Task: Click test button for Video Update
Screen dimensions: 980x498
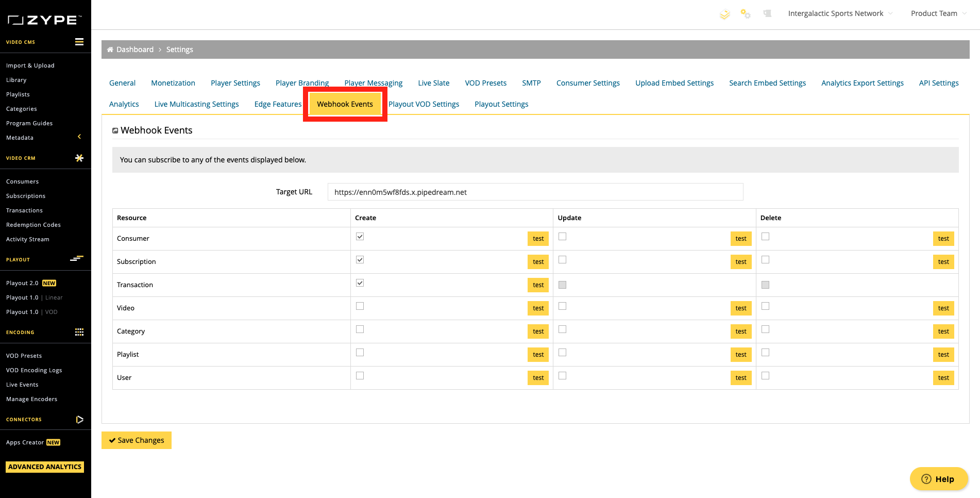Action: [741, 308]
